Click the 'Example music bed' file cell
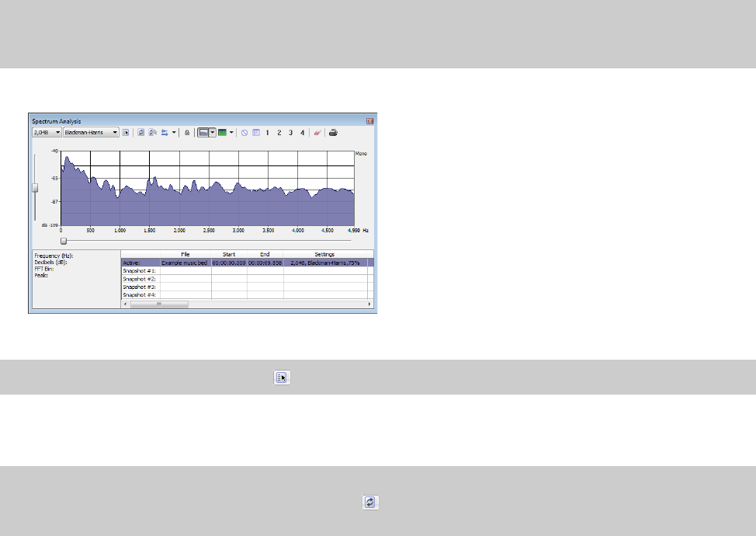 point(186,263)
